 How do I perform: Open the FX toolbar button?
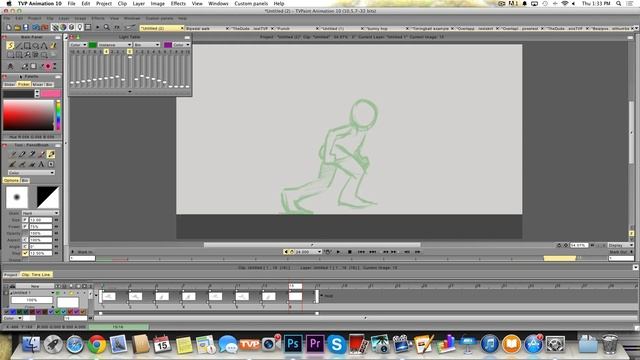[117, 27]
